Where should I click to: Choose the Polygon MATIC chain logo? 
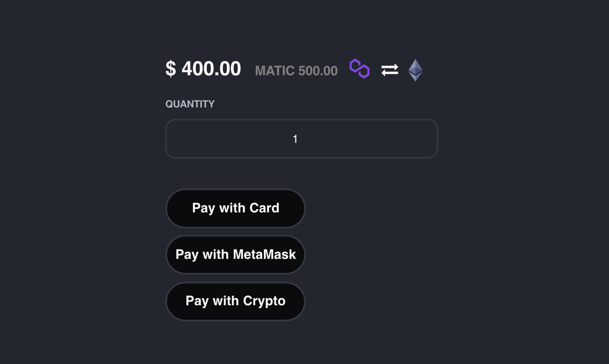click(x=360, y=69)
